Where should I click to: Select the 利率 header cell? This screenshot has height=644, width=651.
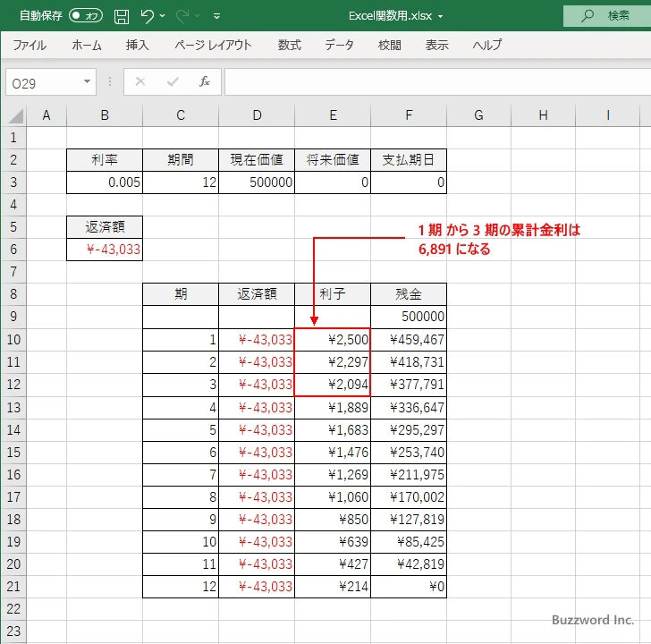105,160
